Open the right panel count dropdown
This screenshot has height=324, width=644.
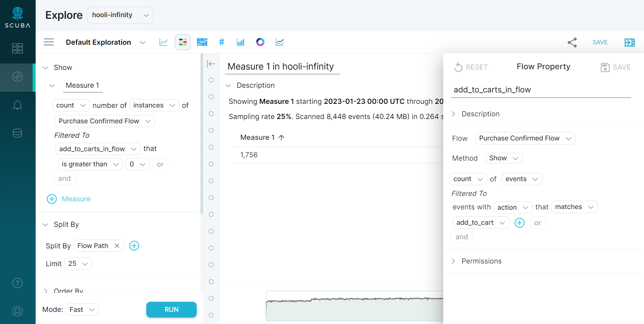pos(468,179)
